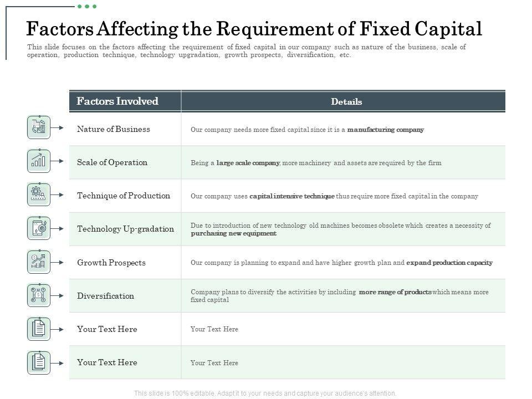Select the Technology Up-gradation device icon
Image resolution: width=532 pixels, height=399 pixels.
[39, 228]
